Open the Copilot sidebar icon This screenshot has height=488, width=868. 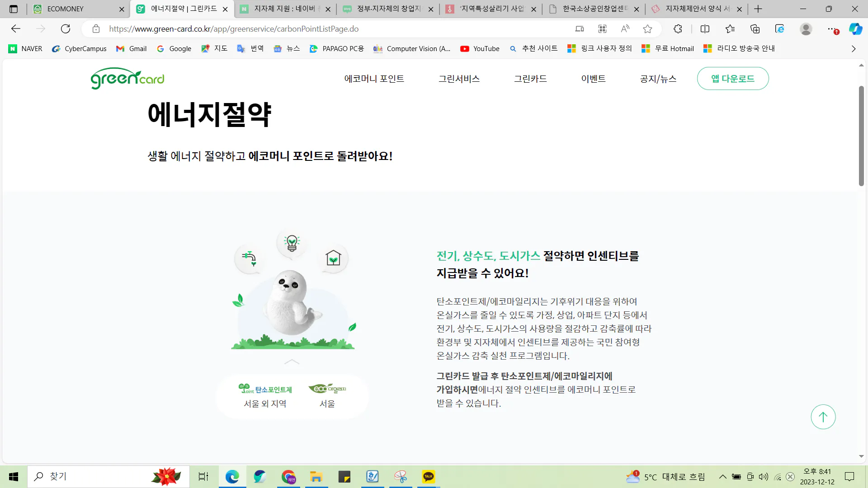[855, 29]
